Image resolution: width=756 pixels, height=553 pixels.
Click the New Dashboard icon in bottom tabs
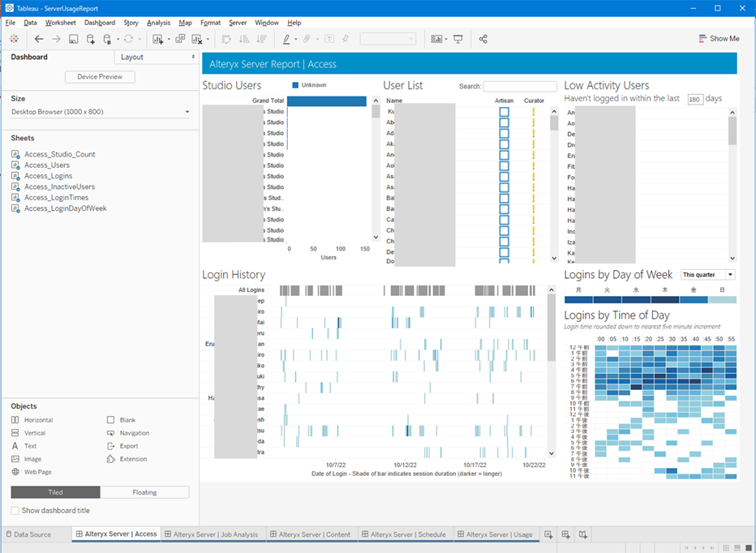click(565, 534)
